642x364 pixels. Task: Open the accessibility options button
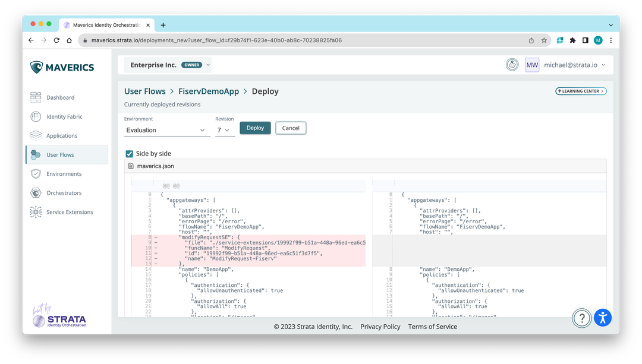pos(603,318)
